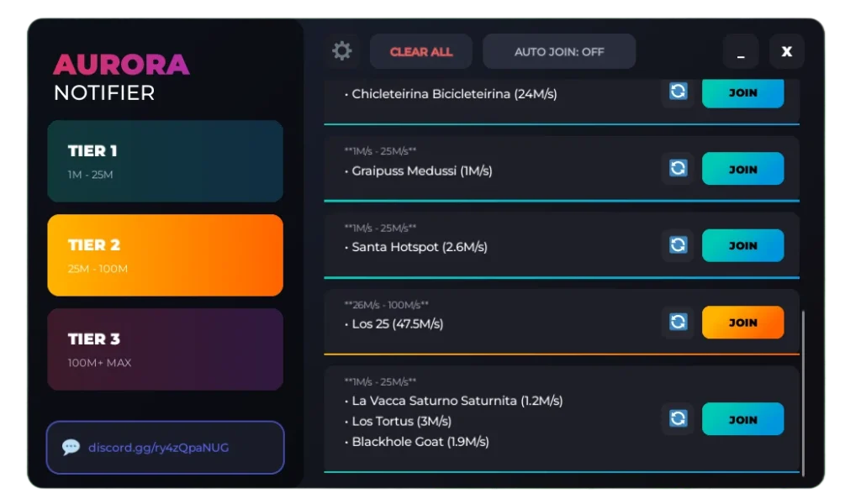The image size is (861, 504).
Task: Join the Chicleteirina Bicicleteirina server
Action: pyautogui.click(x=742, y=92)
